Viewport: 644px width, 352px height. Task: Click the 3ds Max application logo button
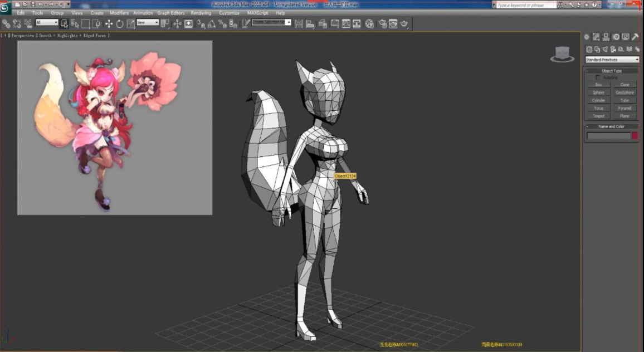point(4,7)
